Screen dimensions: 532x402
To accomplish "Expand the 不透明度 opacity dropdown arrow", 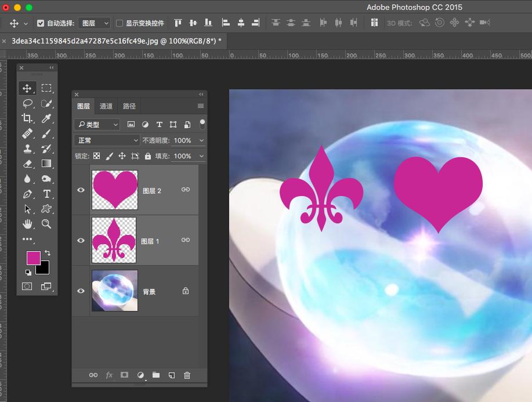I will 201,140.
